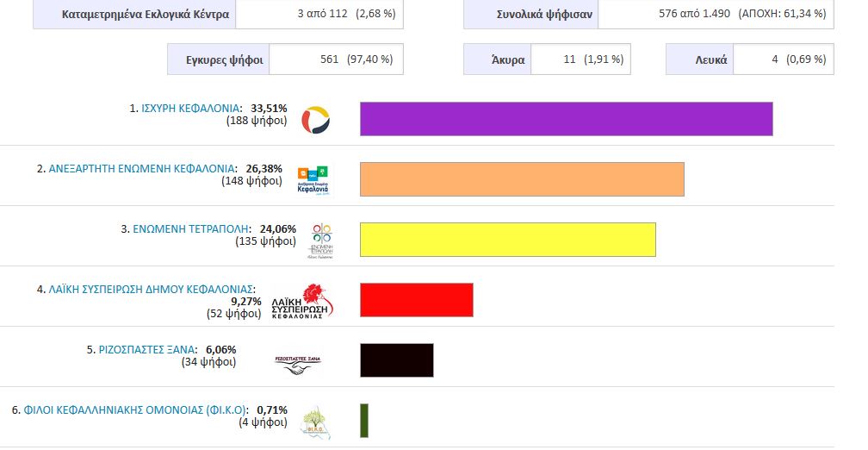Open the ΙΣΧΥΡΗ ΚΕΦΑΛΟΝΙΑ party link
This screenshot has width=868, height=450.
point(190,109)
